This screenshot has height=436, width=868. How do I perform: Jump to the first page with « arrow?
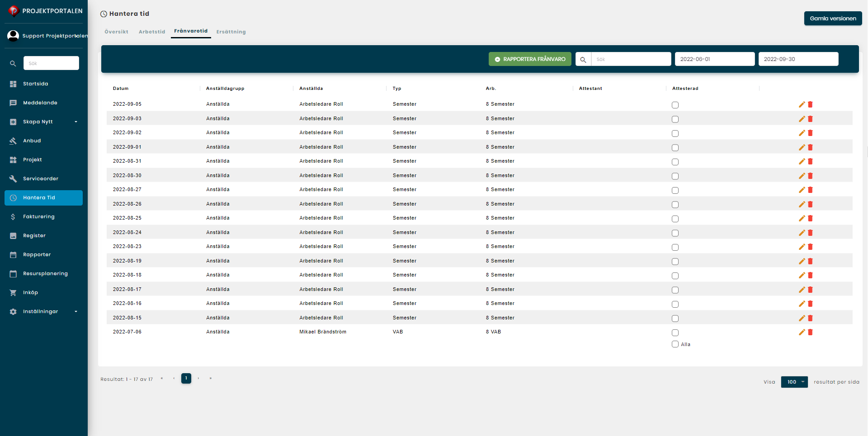[x=162, y=378]
